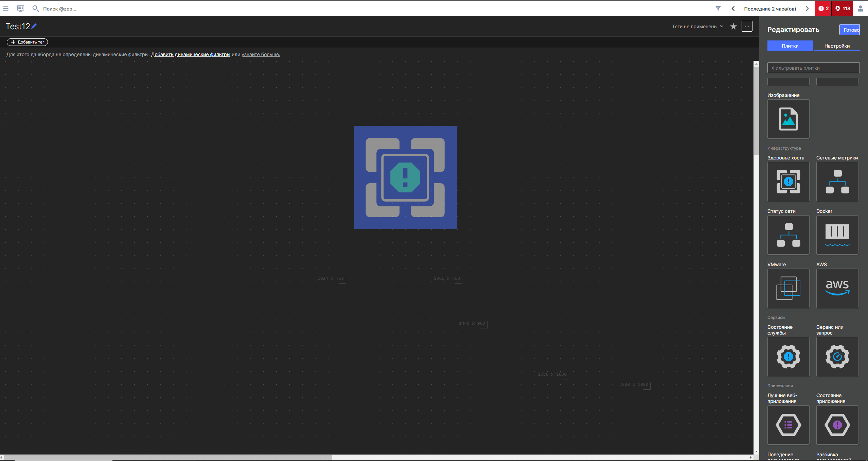Focus the filter tiles input field
Viewport: 868px width, 461px height.
[813, 68]
